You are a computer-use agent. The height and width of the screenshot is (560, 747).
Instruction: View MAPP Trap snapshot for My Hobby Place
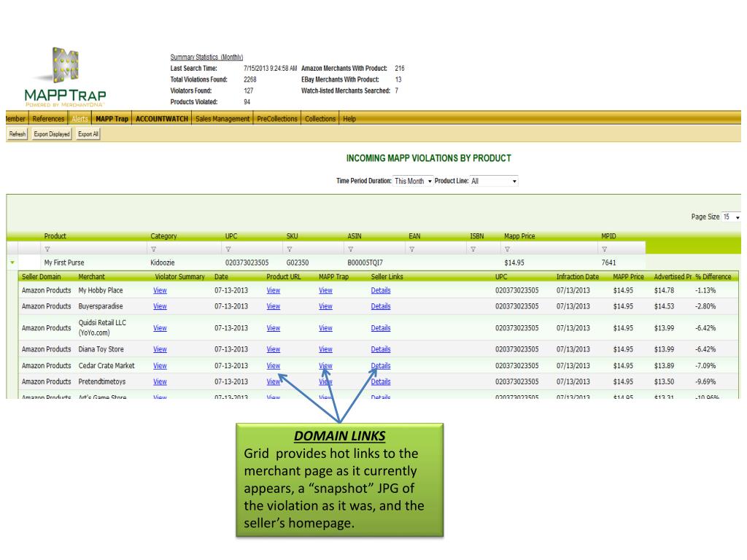click(325, 290)
